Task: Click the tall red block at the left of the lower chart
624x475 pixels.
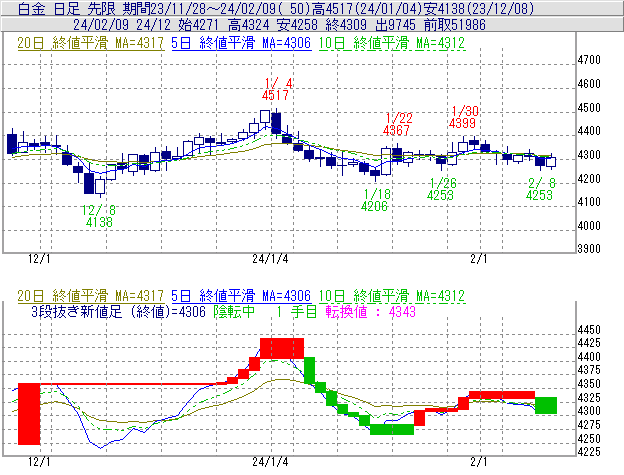Action: (29, 414)
